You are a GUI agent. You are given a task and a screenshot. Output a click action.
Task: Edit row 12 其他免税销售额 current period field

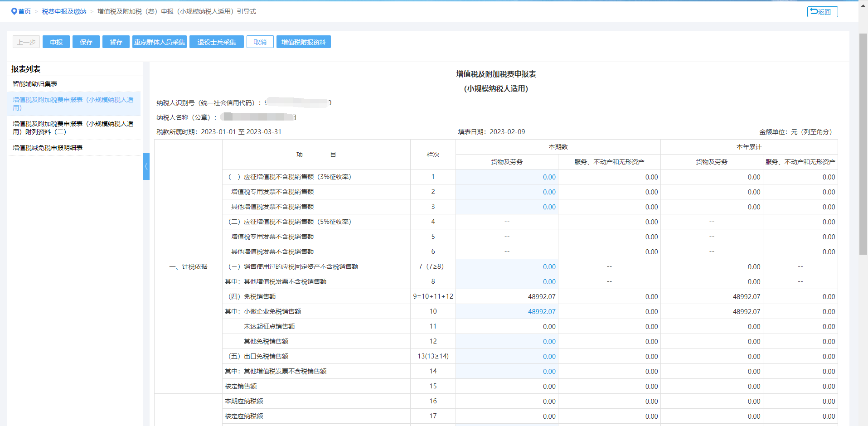tap(507, 342)
